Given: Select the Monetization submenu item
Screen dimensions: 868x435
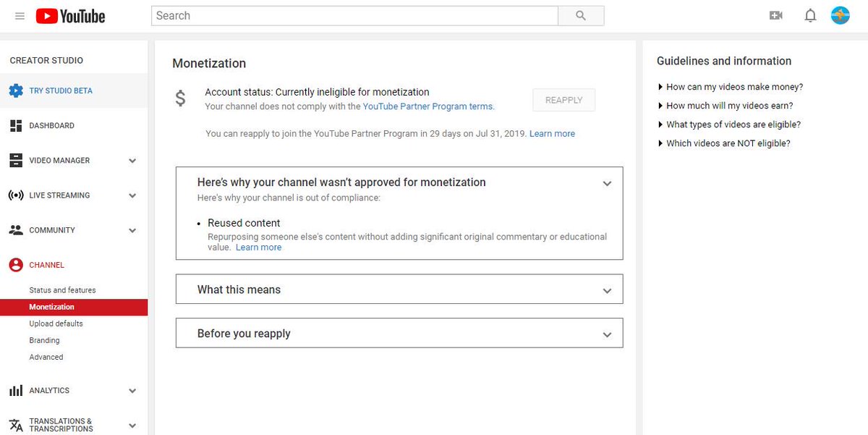Looking at the screenshot, I should [x=74, y=307].
